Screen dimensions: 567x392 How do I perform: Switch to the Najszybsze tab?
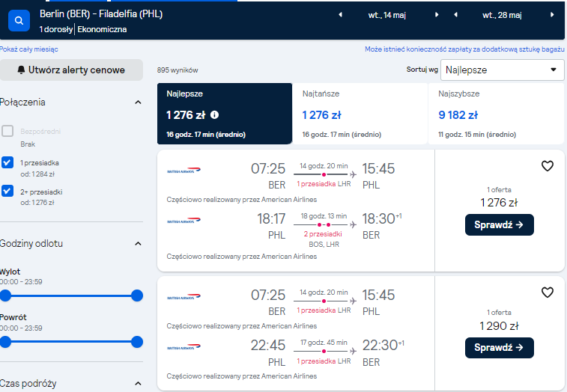(496, 114)
